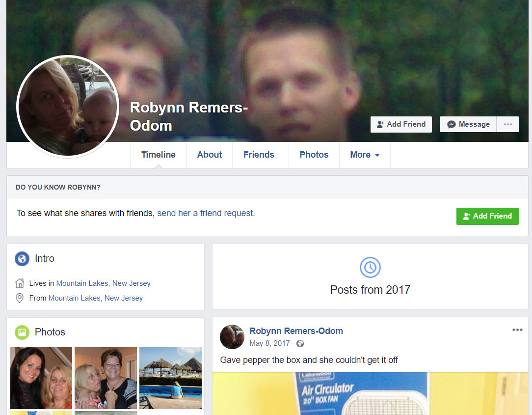
Task: Open the Mountain Lakes, New Jersey 'Lives in' link
Action: click(x=103, y=283)
